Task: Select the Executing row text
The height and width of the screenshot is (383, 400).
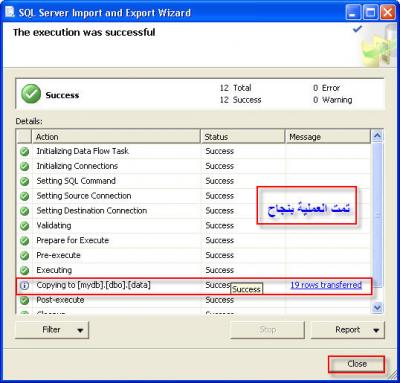Action: 54,270
